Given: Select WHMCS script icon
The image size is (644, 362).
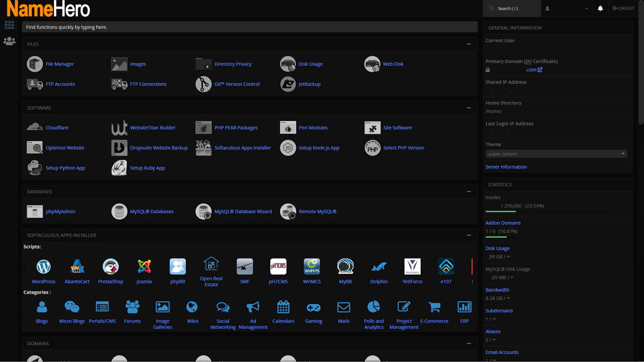Looking at the screenshot, I should tap(312, 266).
